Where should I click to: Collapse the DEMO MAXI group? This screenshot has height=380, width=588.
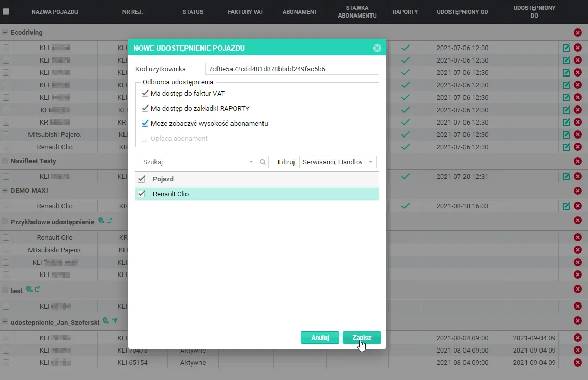(5, 191)
